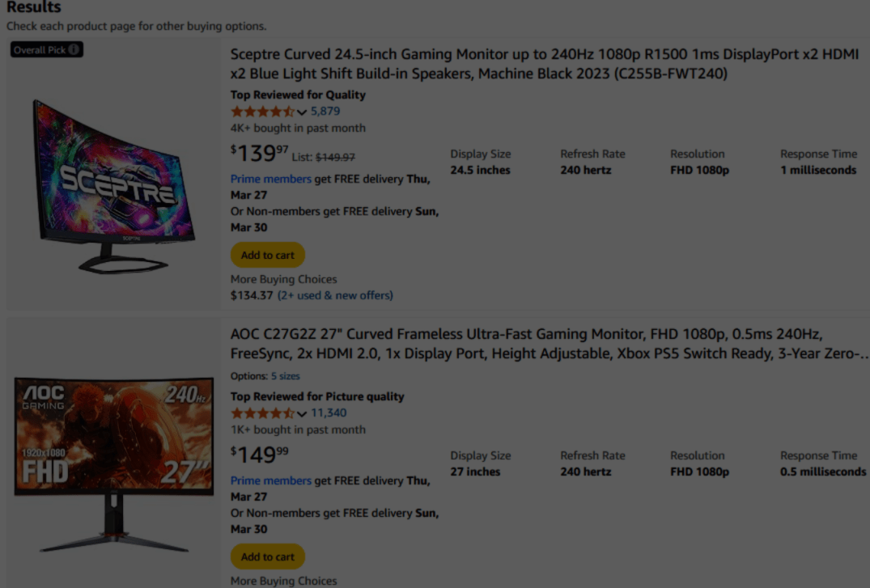Click the Sceptre monitor star rating
This screenshot has width=870, height=588.
(262, 112)
